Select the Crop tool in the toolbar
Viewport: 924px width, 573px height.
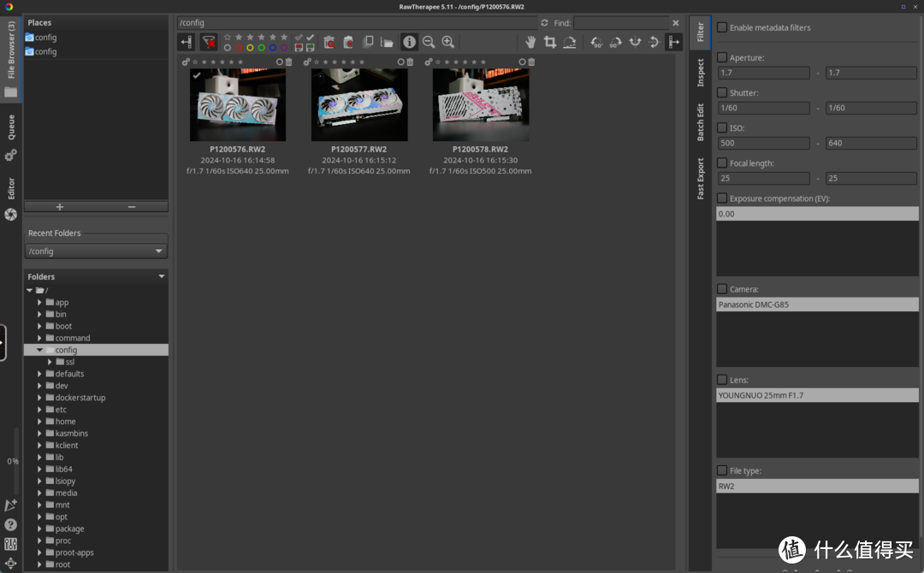(x=550, y=42)
